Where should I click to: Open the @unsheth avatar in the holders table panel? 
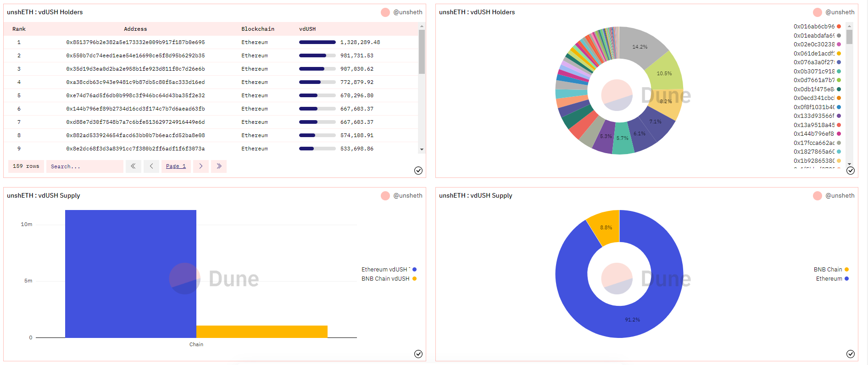pos(385,12)
